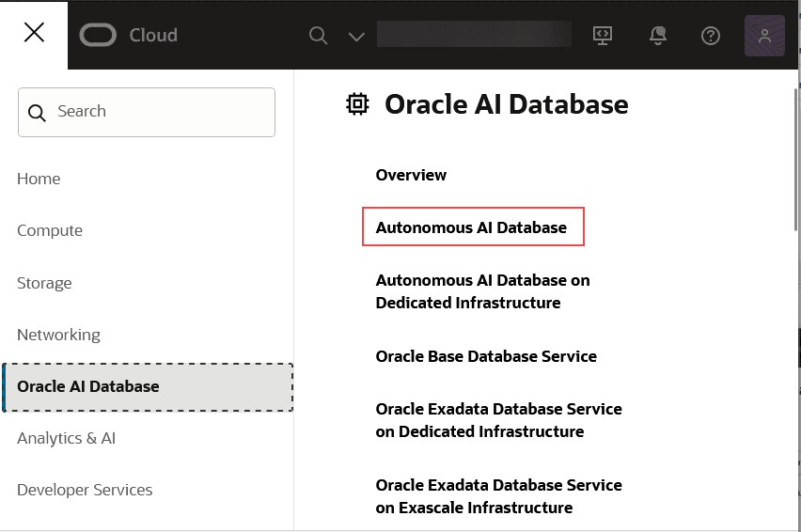Click the vertical scrollbar of the menu panel
The height and width of the screenshot is (532, 801).
pos(796,159)
